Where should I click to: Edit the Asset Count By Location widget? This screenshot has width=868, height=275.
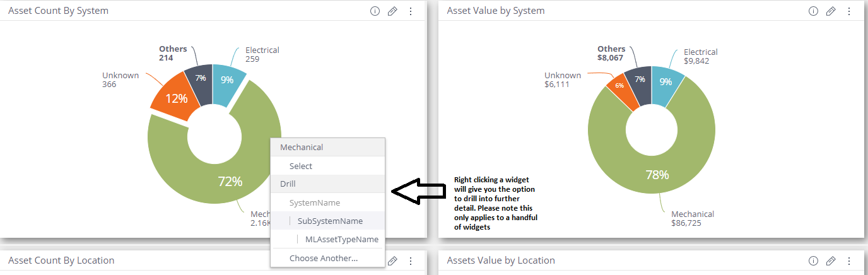pos(392,260)
